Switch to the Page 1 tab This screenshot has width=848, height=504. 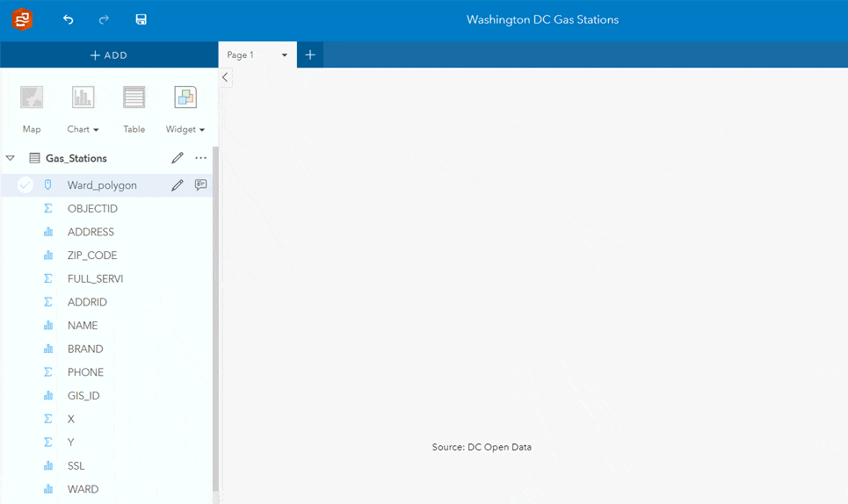pyautogui.click(x=240, y=55)
